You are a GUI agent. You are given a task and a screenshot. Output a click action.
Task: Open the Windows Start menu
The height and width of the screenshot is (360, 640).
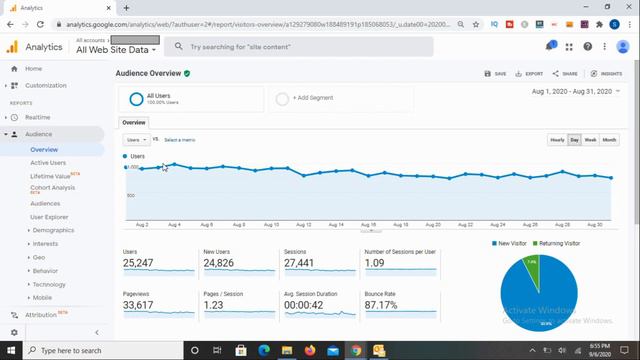coord(11,350)
